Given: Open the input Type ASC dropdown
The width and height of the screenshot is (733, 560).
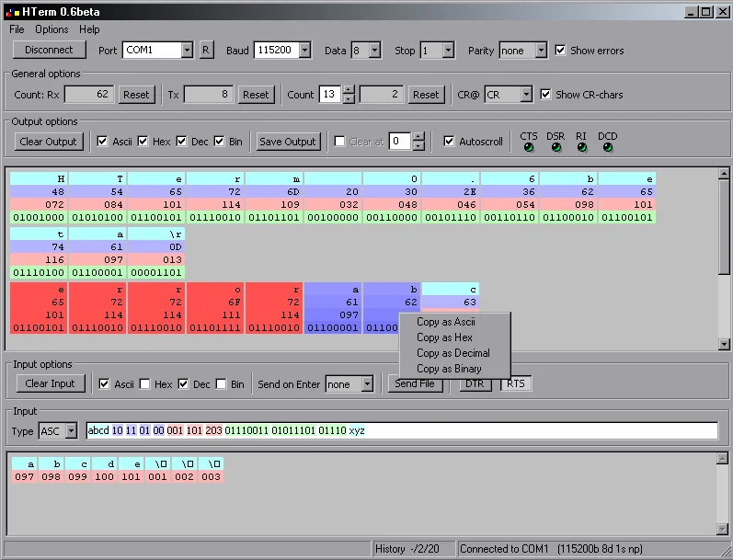Looking at the screenshot, I should tap(71, 430).
